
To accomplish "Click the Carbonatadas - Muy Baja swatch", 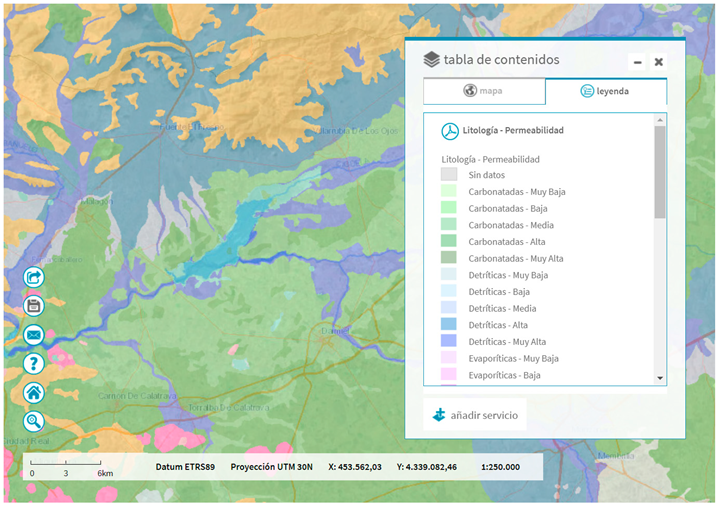I will click(x=449, y=191).
